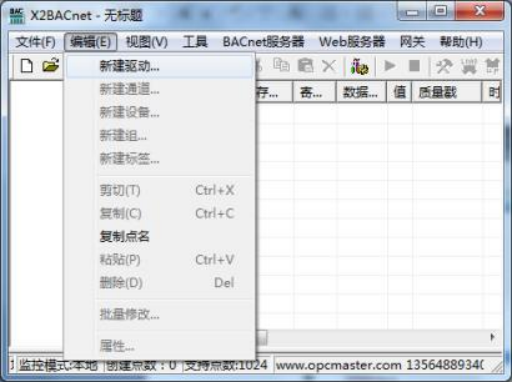Image resolution: width=513 pixels, height=382 pixels.
Task: Open the yellow folder toolbar icon
Action: [51, 65]
